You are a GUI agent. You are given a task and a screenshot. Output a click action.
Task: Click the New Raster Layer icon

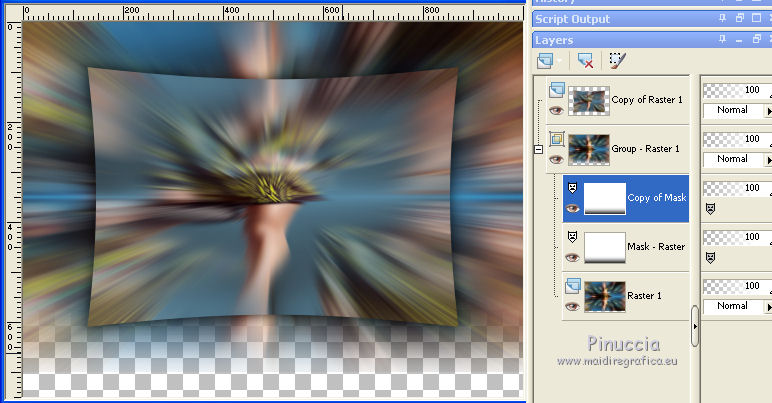pos(545,61)
